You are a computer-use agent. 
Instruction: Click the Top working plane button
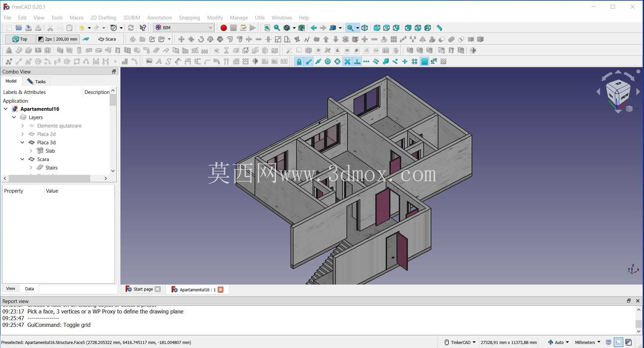(20, 39)
